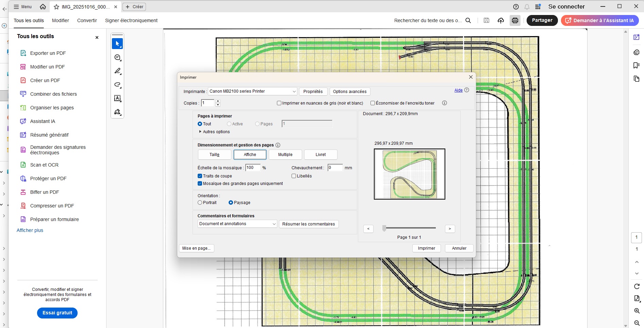644x328 pixels.
Task: Open the Convertir menu
Action: [87, 20]
